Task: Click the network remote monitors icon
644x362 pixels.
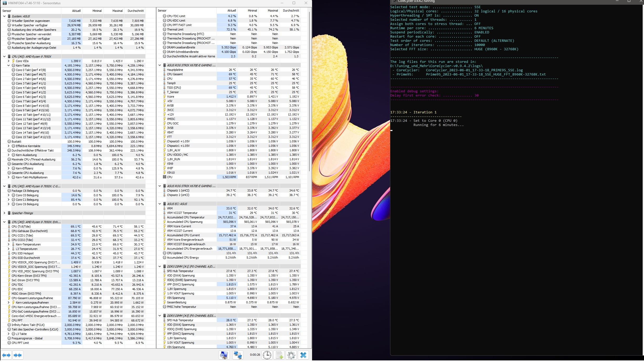Action: 238,355
